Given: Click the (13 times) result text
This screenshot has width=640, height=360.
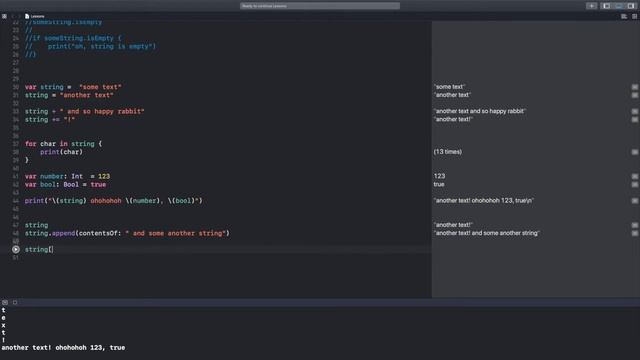Looking at the screenshot, I should [448, 151].
